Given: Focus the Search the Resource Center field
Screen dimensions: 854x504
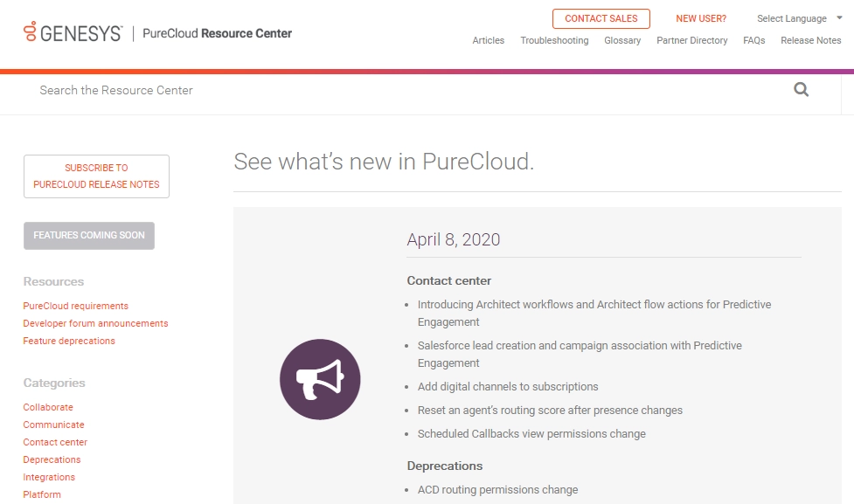Looking at the screenshot, I should (x=402, y=90).
